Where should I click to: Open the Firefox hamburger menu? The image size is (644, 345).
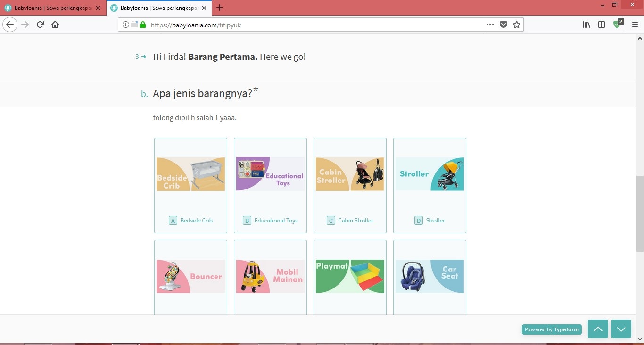tap(635, 25)
